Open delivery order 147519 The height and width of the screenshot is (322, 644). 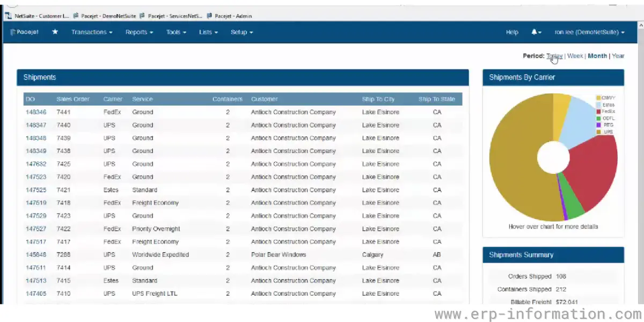(x=36, y=203)
